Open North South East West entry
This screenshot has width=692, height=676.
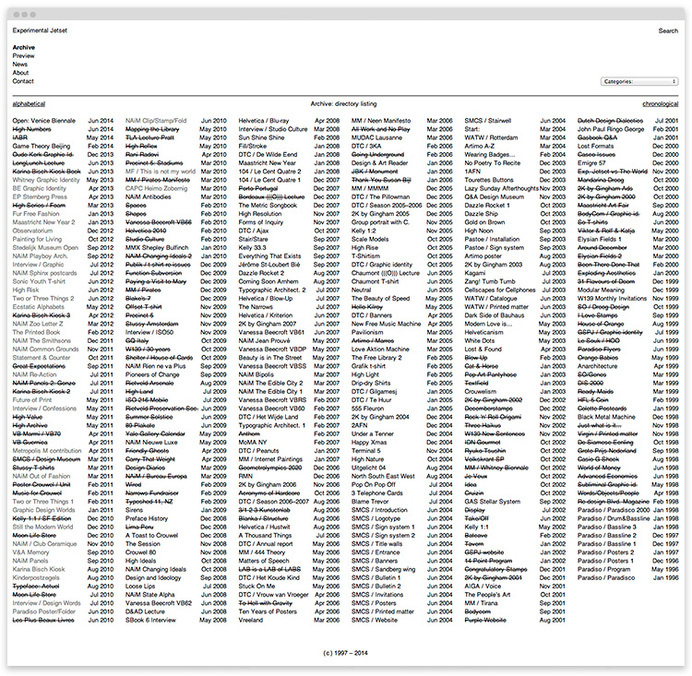384,476
